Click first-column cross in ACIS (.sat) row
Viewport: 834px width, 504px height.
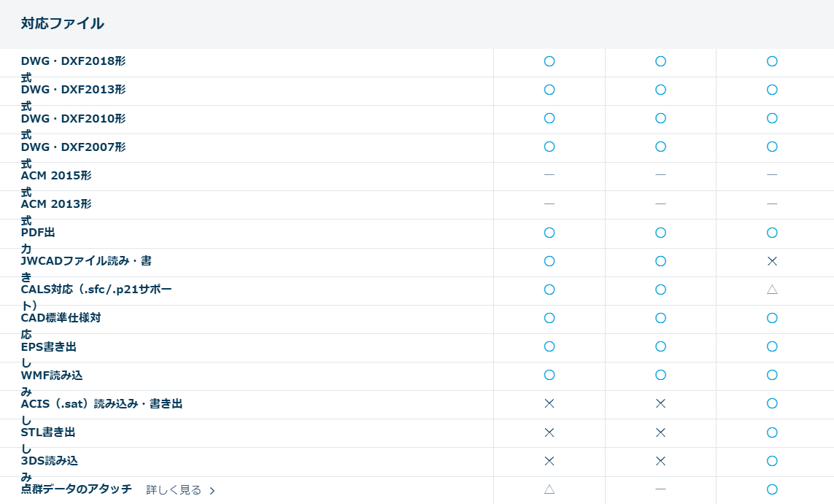[549, 403]
